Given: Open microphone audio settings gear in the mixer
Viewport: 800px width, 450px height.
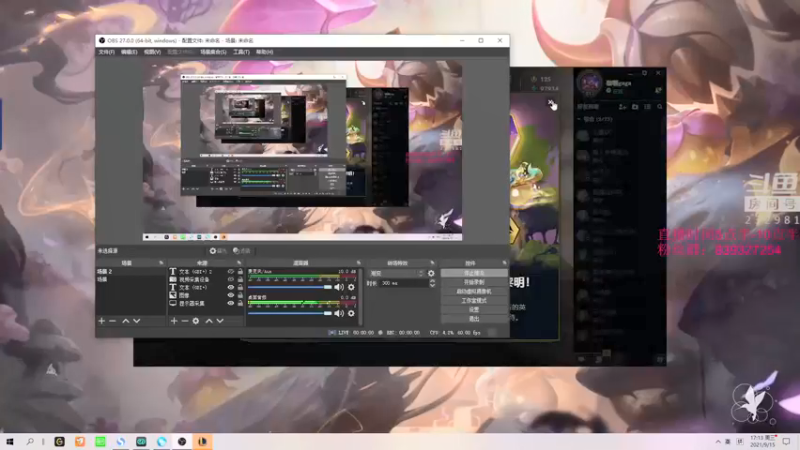Looking at the screenshot, I should point(351,287).
